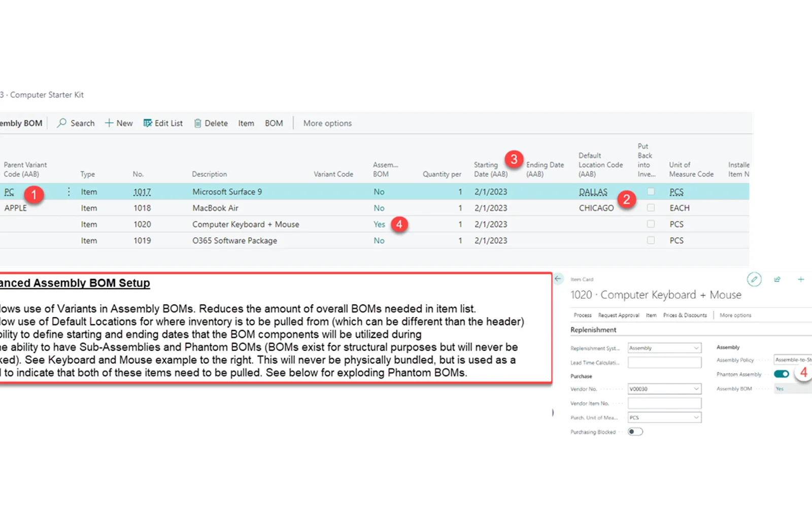Open the Process menu on Item Card
The width and height of the screenshot is (812, 508).
(583, 315)
